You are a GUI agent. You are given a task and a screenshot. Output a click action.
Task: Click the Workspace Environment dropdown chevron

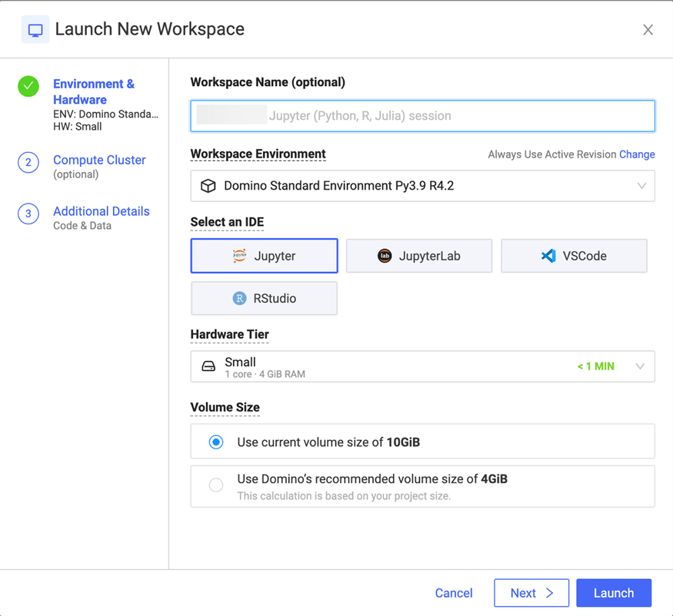coord(641,186)
